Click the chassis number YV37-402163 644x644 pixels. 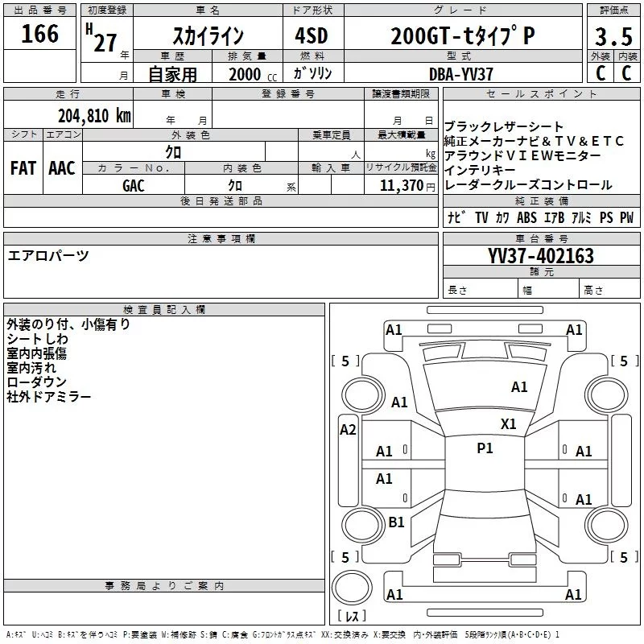click(x=541, y=256)
